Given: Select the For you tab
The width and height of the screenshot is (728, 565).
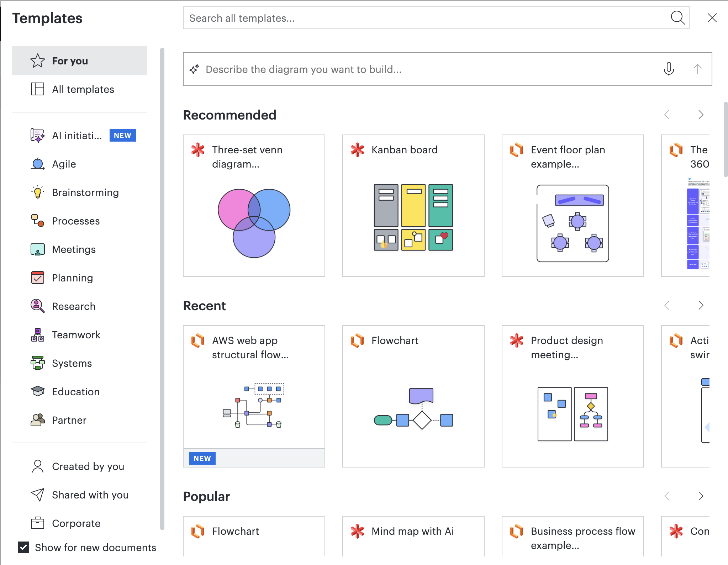Looking at the screenshot, I should pyautogui.click(x=80, y=60).
